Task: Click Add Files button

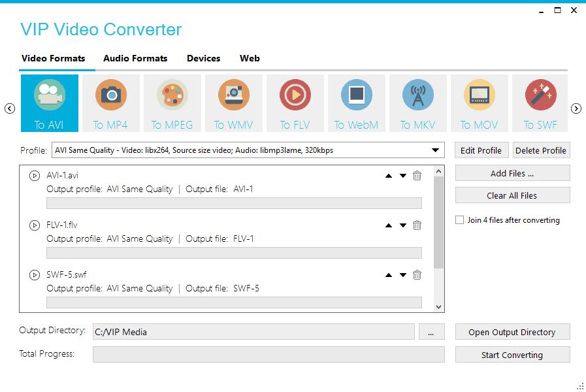Action: tap(512, 173)
